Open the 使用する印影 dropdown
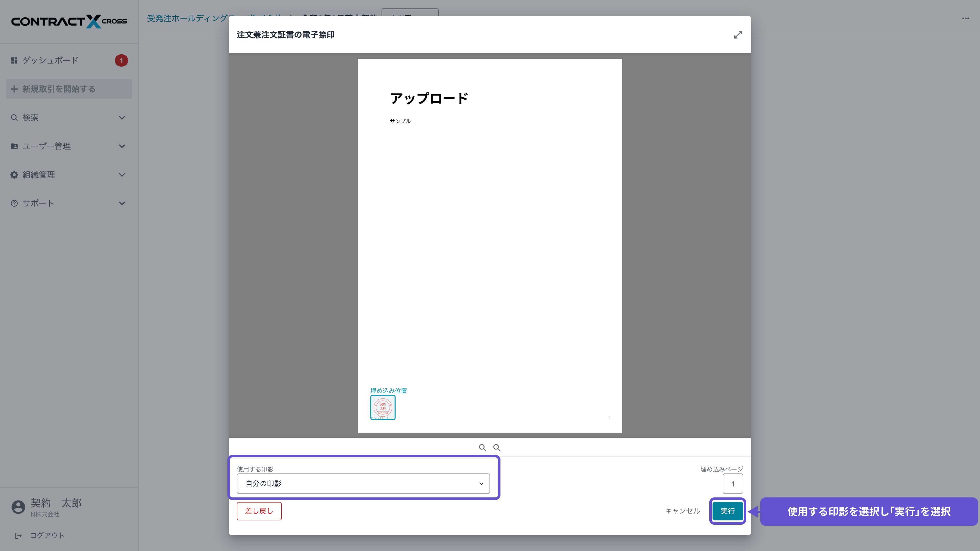 point(363,483)
